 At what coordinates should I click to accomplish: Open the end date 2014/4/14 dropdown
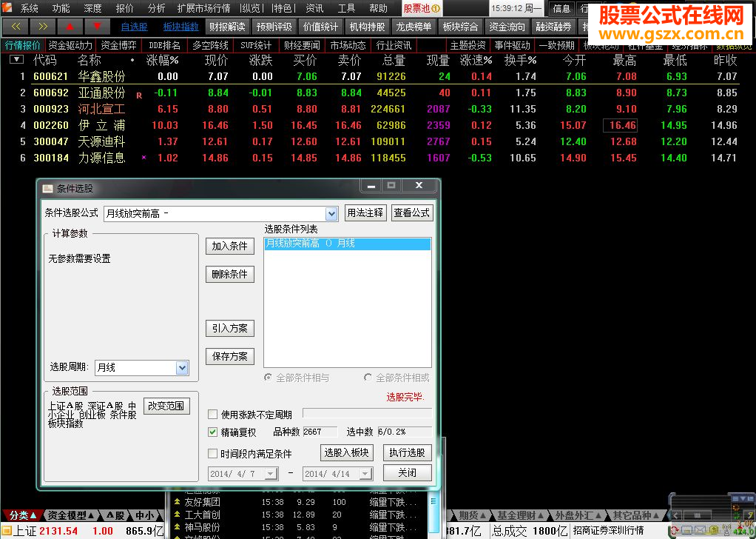[x=365, y=474]
